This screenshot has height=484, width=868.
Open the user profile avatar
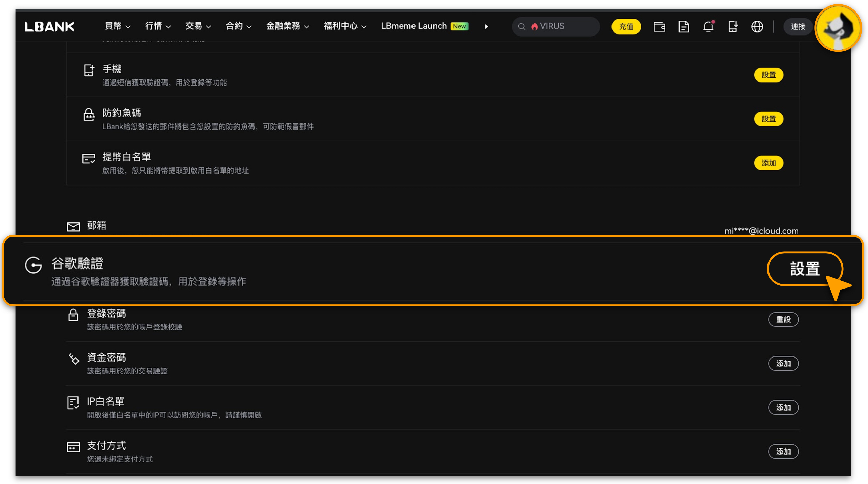point(838,28)
